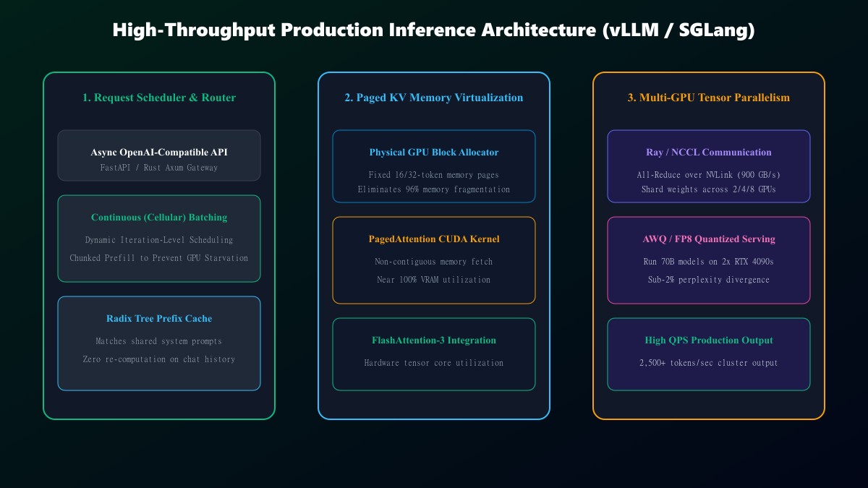Select 'Non-contiguous memory fetch' line
The image size is (868, 488).
pyautogui.click(x=434, y=262)
